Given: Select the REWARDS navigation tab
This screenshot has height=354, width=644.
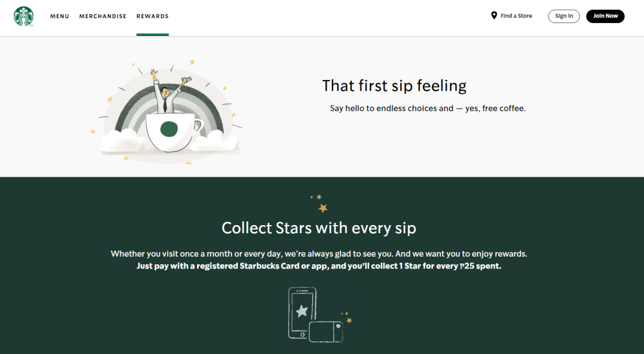Looking at the screenshot, I should 152,16.
